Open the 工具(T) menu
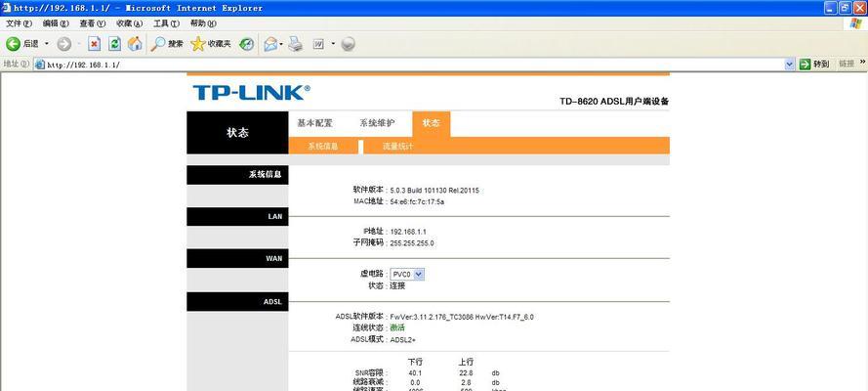This screenshot has height=391, width=868. coord(167,23)
